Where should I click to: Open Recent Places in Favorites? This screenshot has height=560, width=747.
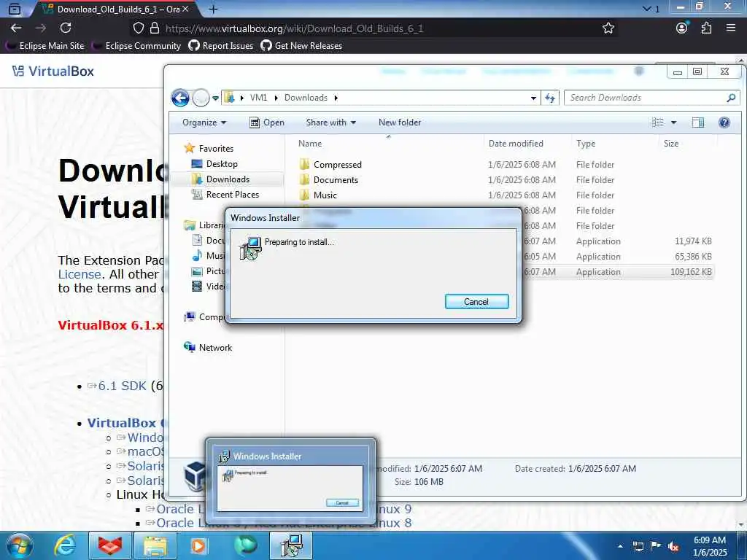point(225,194)
